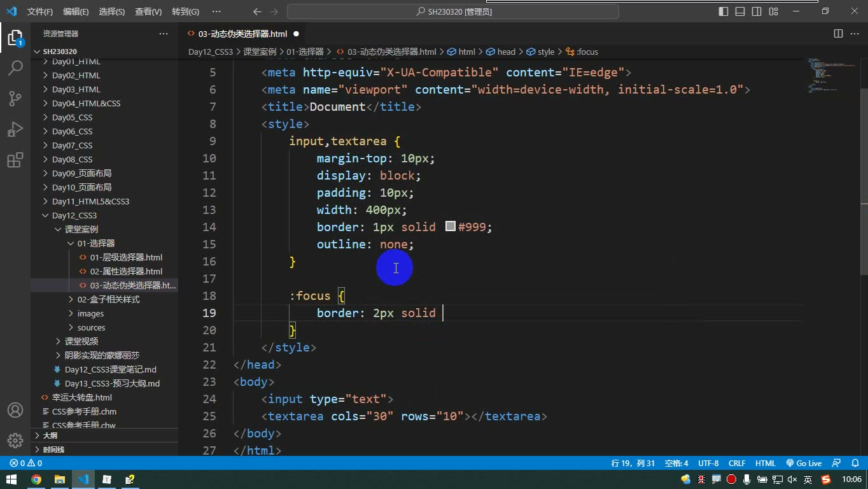Open the 文件(F) menu
The width and height of the screenshot is (868, 489).
click(40, 11)
